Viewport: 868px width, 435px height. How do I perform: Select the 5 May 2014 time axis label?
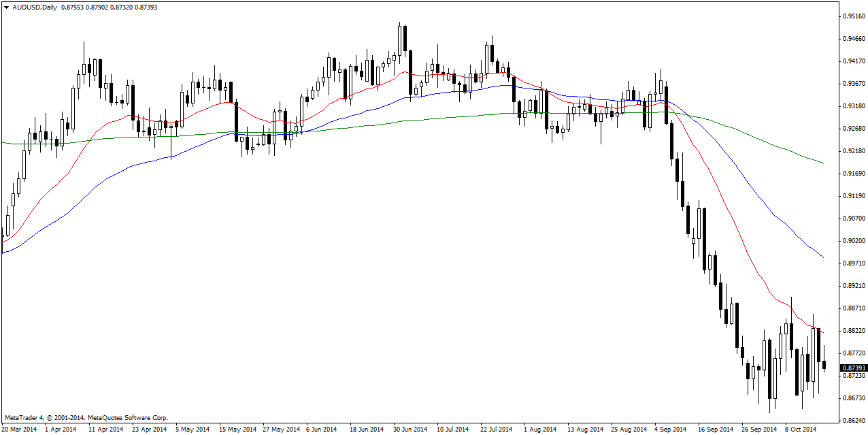191,430
